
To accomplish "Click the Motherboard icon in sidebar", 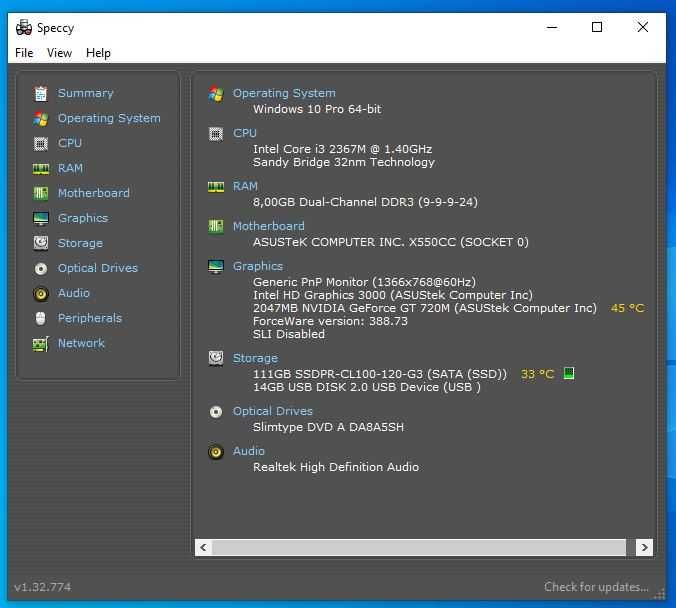I will [41, 193].
